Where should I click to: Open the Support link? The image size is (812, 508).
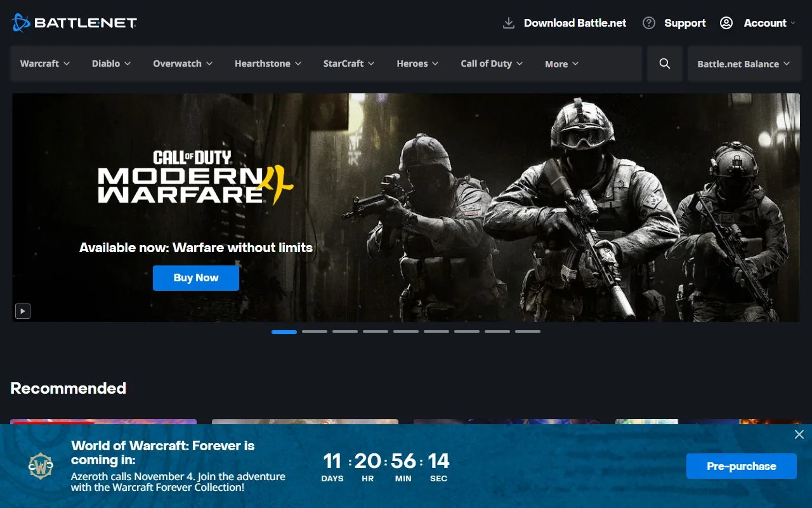tap(685, 23)
